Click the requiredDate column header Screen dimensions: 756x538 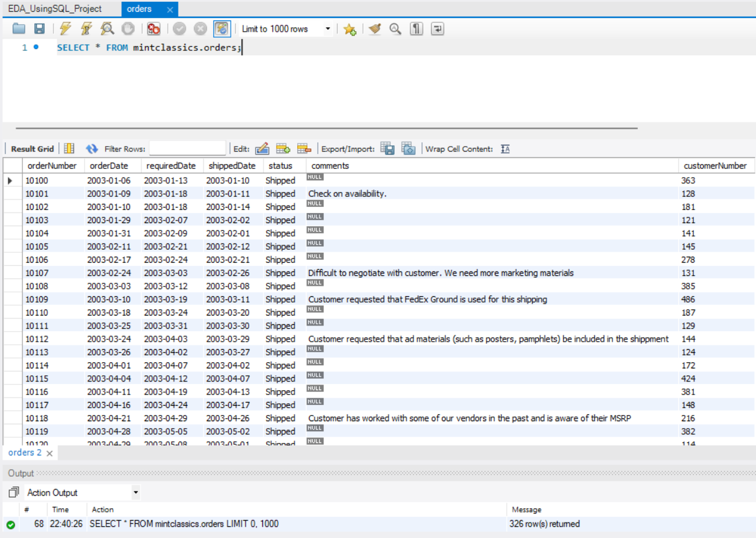tap(171, 165)
